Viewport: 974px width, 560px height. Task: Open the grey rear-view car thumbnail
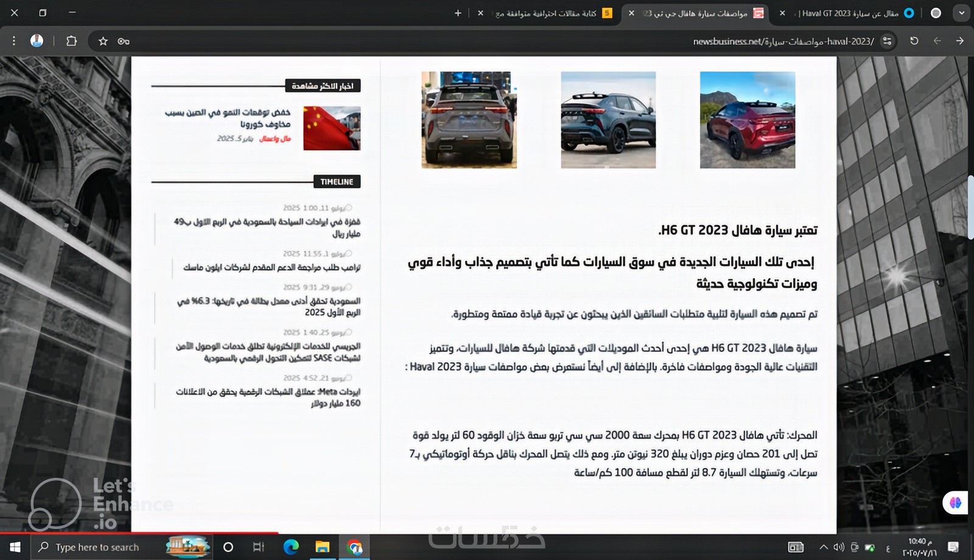pyautogui.click(x=469, y=120)
